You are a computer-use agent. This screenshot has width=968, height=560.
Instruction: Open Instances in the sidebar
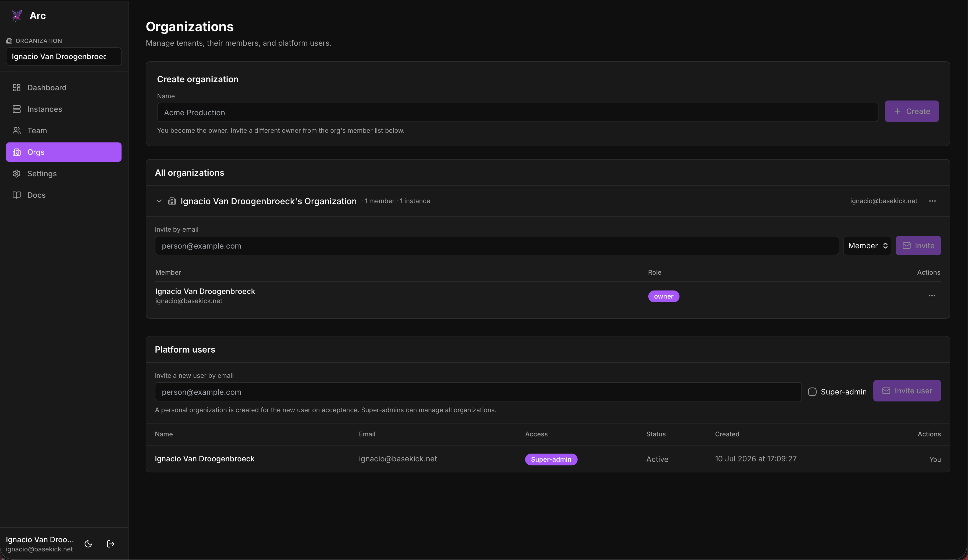click(64, 109)
